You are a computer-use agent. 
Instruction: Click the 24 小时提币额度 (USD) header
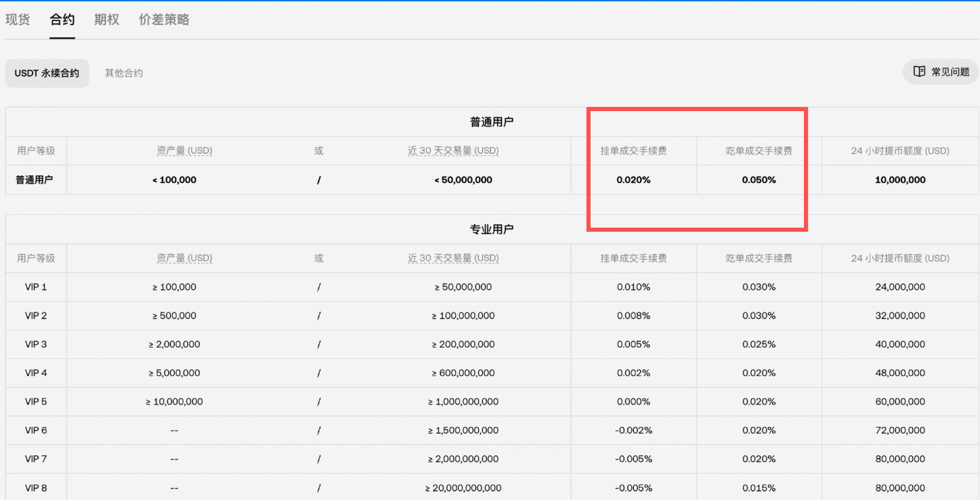[899, 150]
